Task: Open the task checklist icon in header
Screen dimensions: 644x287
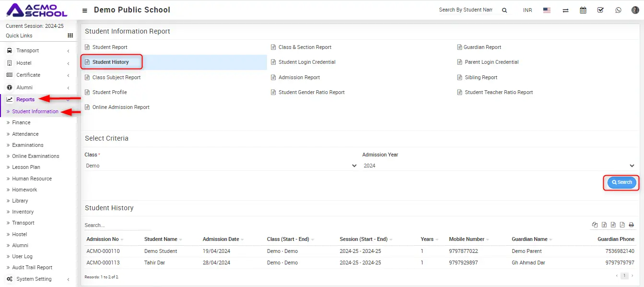Action: (600, 10)
